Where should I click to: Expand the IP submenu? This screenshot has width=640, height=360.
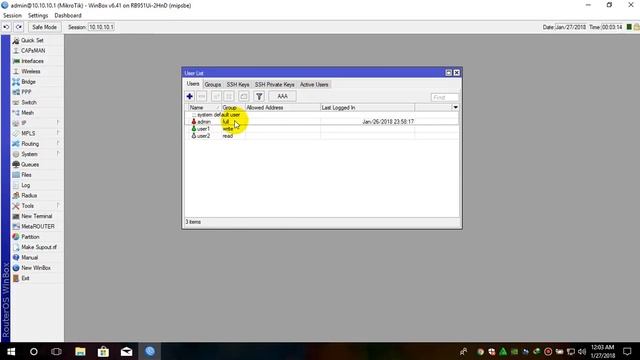pyautogui.click(x=37, y=123)
